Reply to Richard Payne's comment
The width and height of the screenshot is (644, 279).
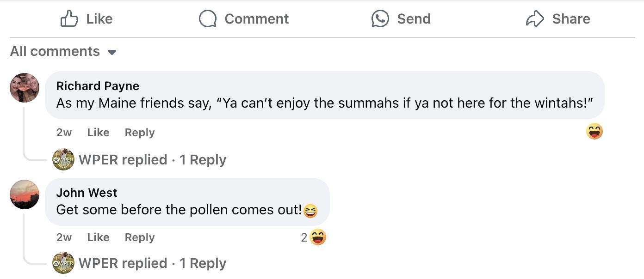pos(140,133)
